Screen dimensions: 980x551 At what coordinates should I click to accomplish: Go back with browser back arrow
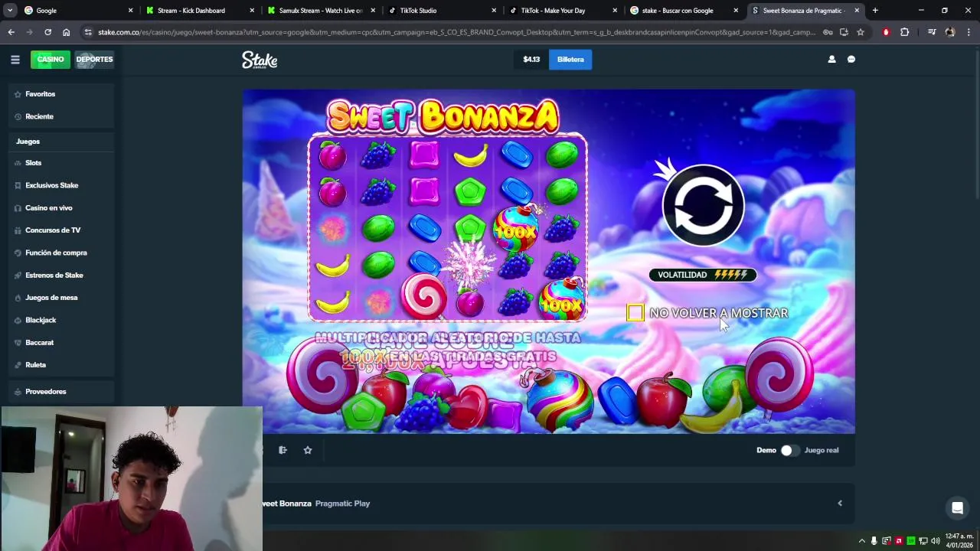coord(11,32)
